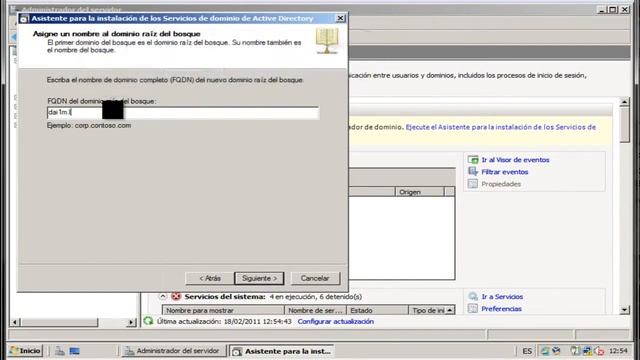Sort by the Tipo de ini column
The height and width of the screenshot is (360, 640).
(431, 310)
